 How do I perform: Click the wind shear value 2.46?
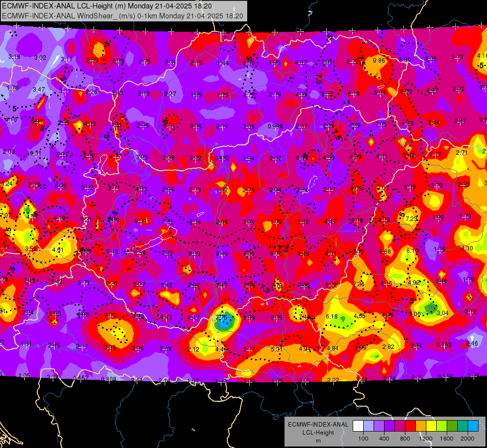(472, 343)
